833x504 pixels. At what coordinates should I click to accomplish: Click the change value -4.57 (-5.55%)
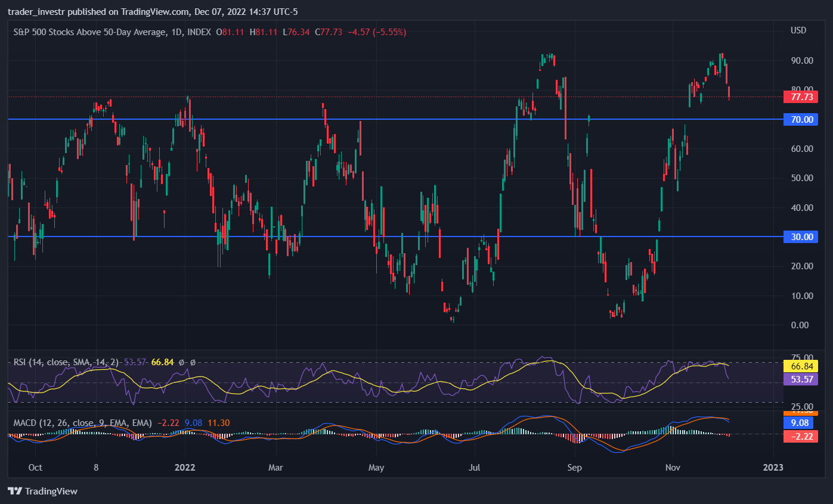click(377, 32)
